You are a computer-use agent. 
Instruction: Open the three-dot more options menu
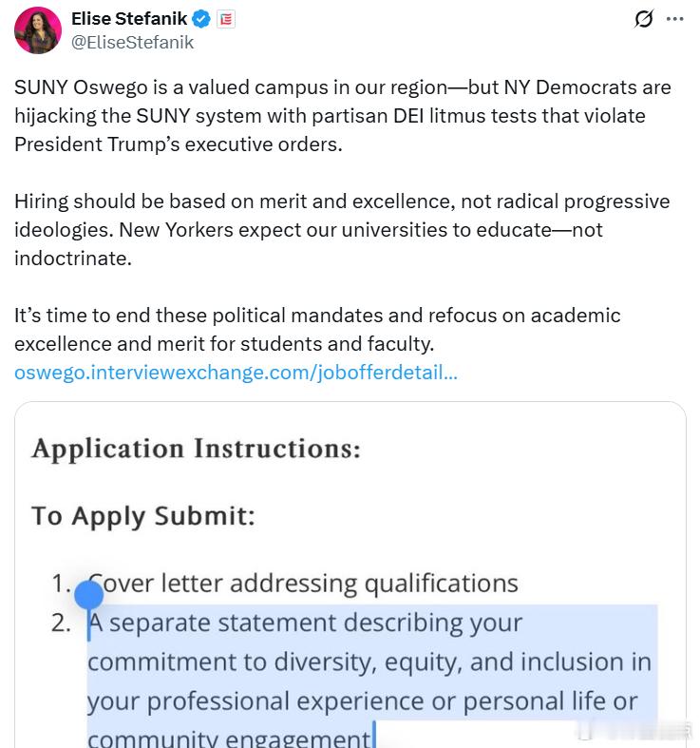(674, 19)
